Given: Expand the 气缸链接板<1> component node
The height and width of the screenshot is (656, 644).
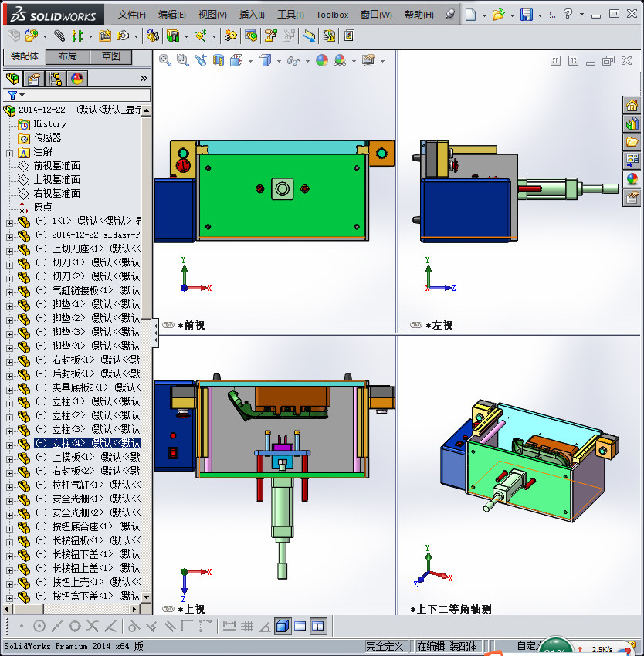Looking at the screenshot, I should [x=9, y=292].
